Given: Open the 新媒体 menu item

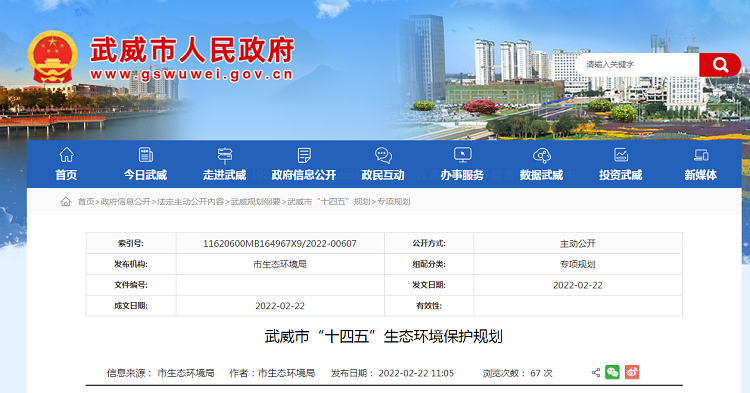Looking at the screenshot, I should pos(701,175).
